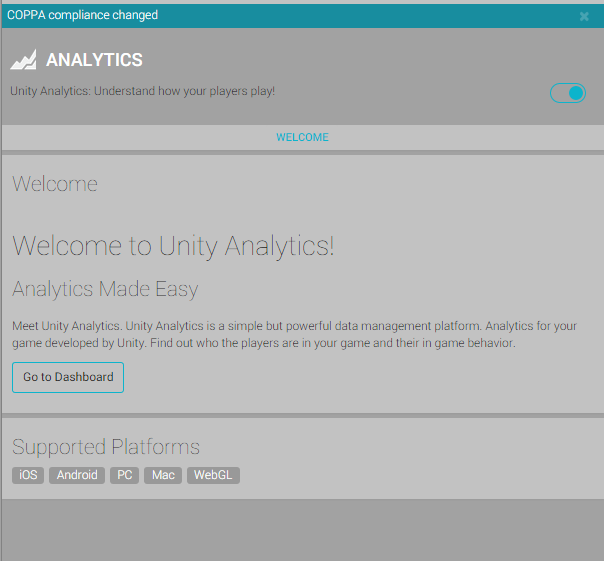Select the WELCOME tab

[302, 137]
